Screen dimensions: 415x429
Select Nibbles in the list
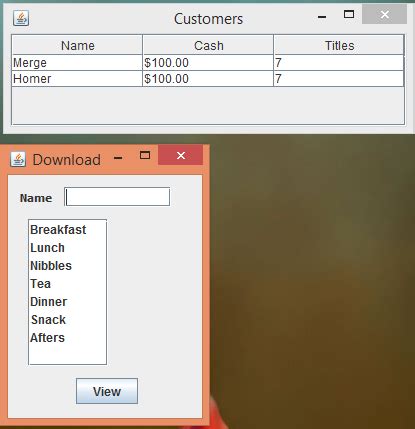pyautogui.click(x=68, y=266)
